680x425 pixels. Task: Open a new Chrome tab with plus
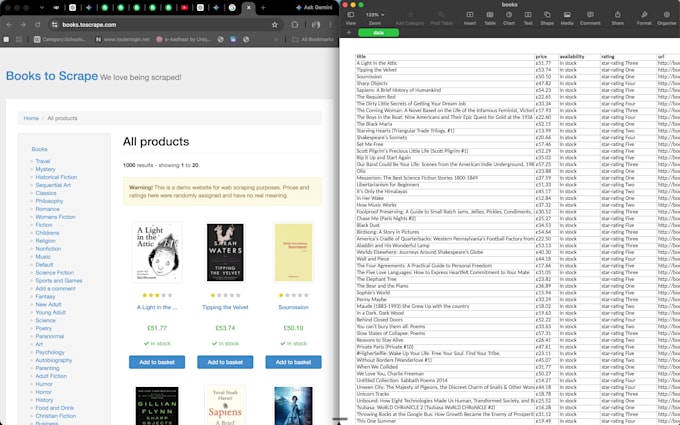coord(263,7)
